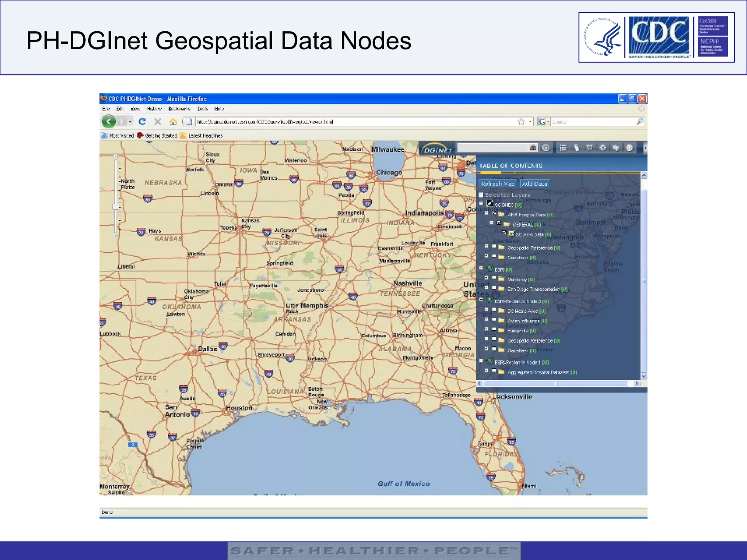Check the San Diego Transportation checkbox
Image resolution: width=747 pixels, height=560 pixels.
click(x=494, y=288)
